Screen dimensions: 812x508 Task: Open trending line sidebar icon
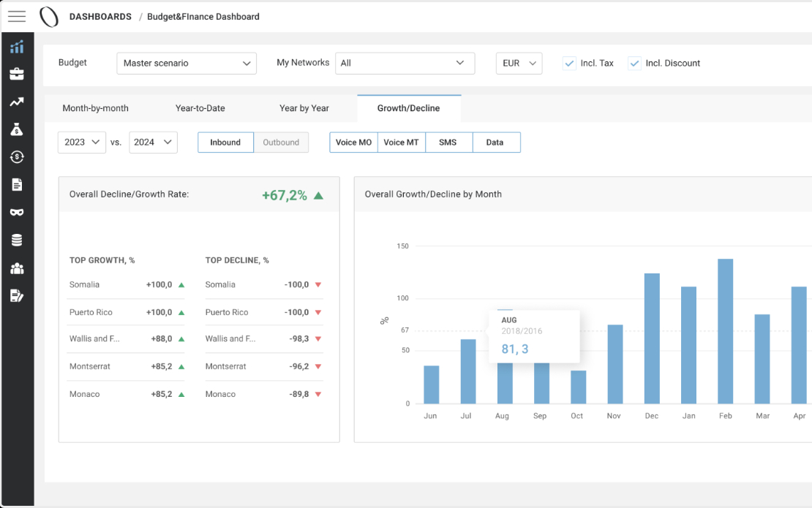[17, 102]
